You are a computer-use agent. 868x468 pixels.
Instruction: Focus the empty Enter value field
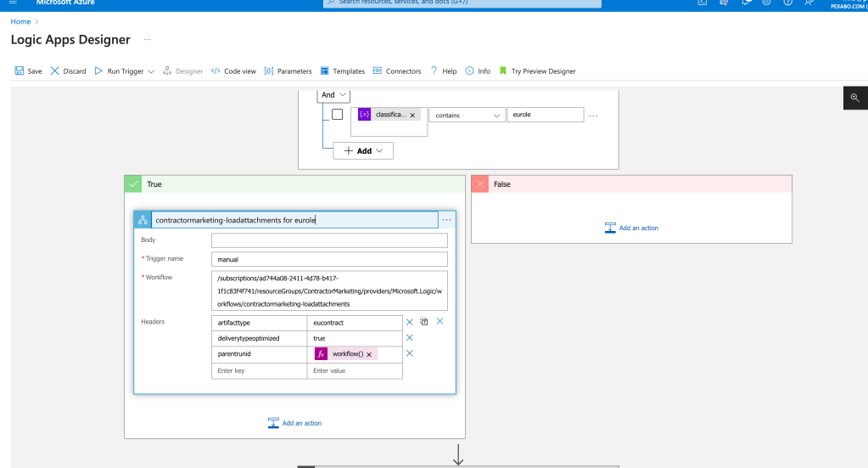[355, 371]
